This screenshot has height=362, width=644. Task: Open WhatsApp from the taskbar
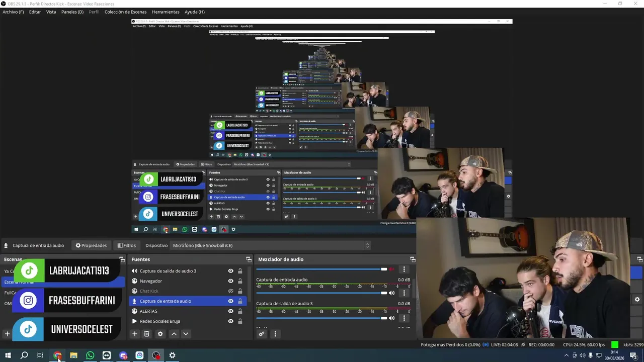click(90, 355)
